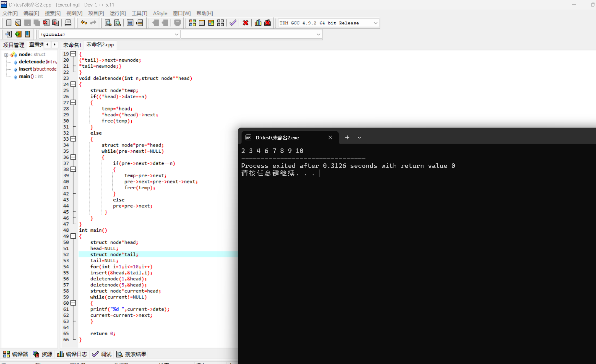The image size is (596, 364).
Task: Collapse the main function fold at line 49
Action: pyautogui.click(x=73, y=236)
